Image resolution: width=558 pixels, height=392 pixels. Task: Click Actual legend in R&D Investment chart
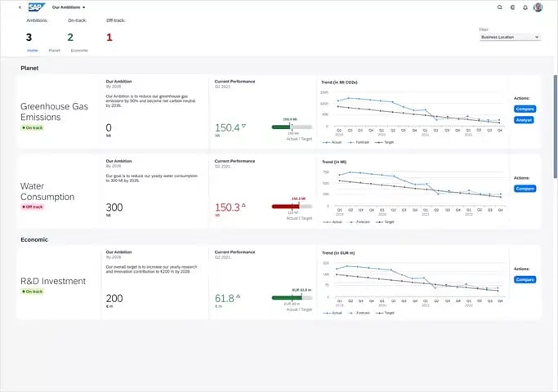click(333, 313)
